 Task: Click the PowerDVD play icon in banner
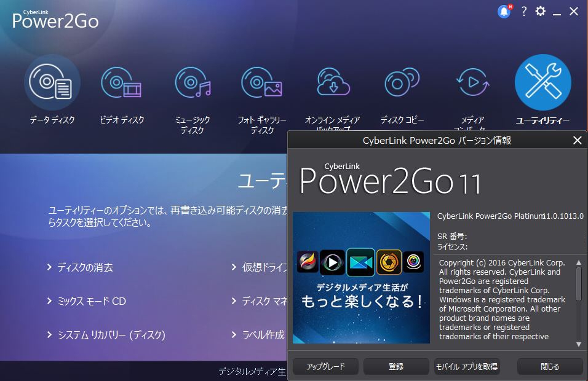[x=332, y=262]
